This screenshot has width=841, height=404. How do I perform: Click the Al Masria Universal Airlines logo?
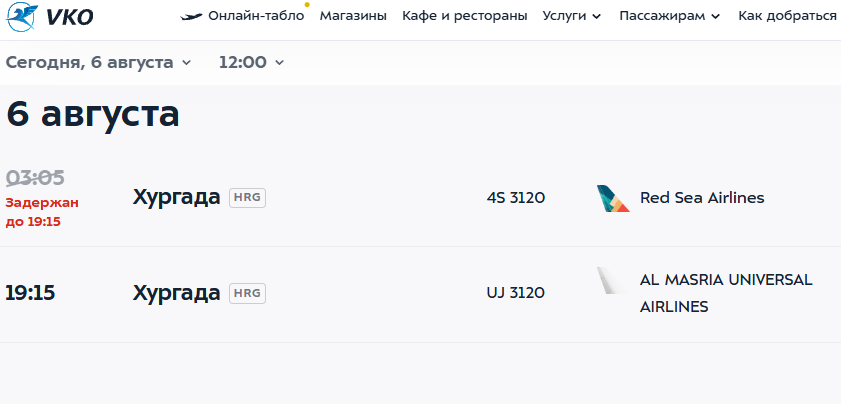[x=612, y=281]
